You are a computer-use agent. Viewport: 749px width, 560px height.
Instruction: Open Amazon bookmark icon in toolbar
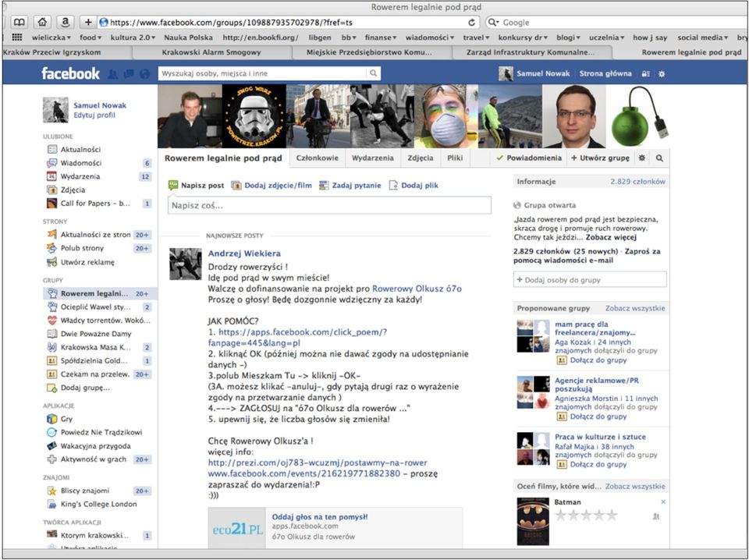tap(65, 22)
